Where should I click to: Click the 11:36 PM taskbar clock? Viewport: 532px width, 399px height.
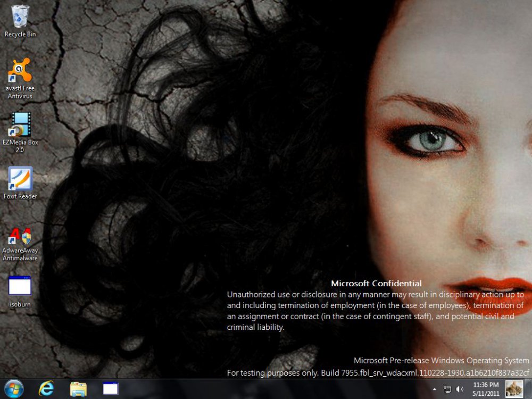click(485, 385)
